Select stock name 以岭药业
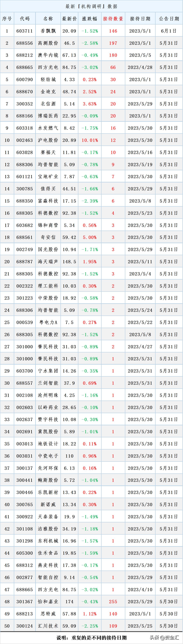183x644 pixels. point(48,407)
